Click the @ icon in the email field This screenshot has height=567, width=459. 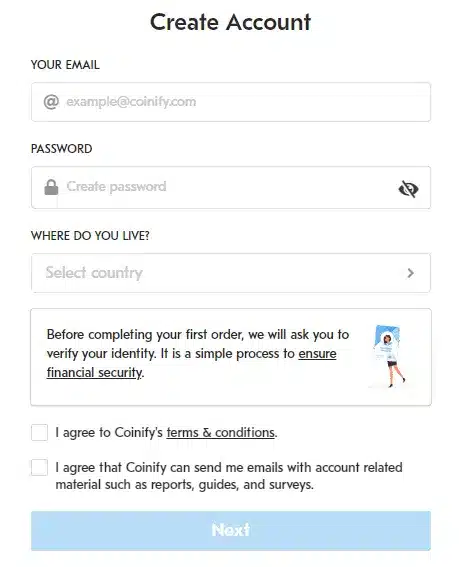(x=51, y=102)
